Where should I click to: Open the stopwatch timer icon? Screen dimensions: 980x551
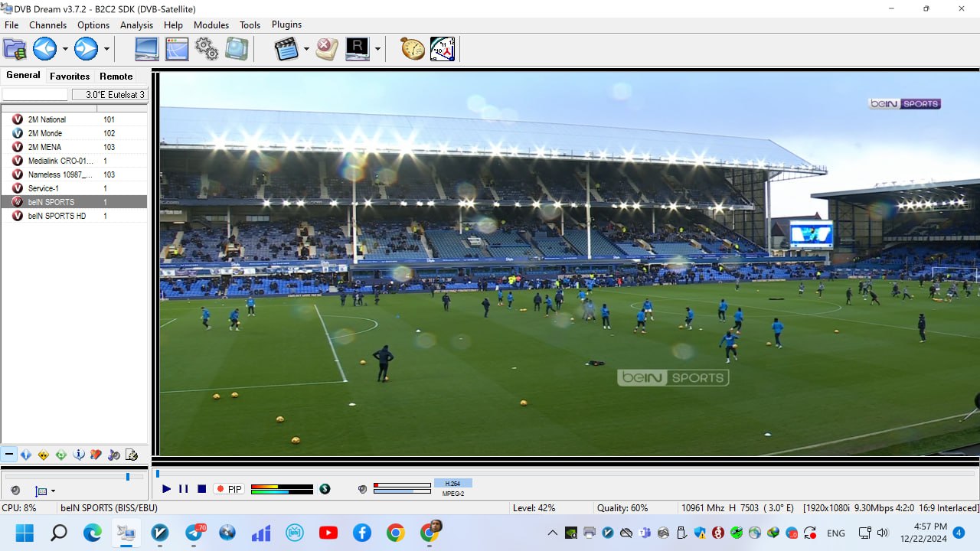click(413, 49)
